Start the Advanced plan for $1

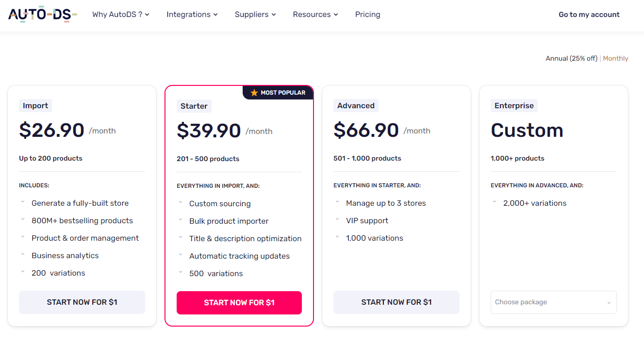(396, 302)
